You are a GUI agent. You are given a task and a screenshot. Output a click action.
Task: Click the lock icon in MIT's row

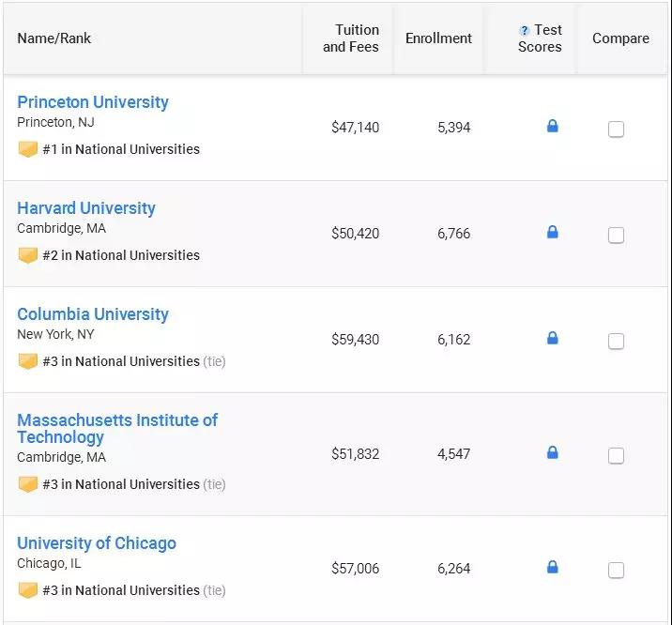coord(552,452)
